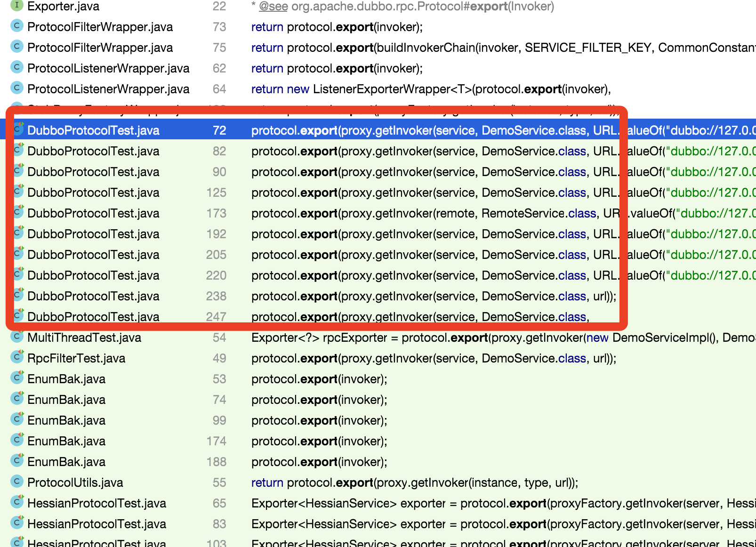Select EnumBak.java result at line 188
Viewport: 756px width, 547px height.
(378, 462)
